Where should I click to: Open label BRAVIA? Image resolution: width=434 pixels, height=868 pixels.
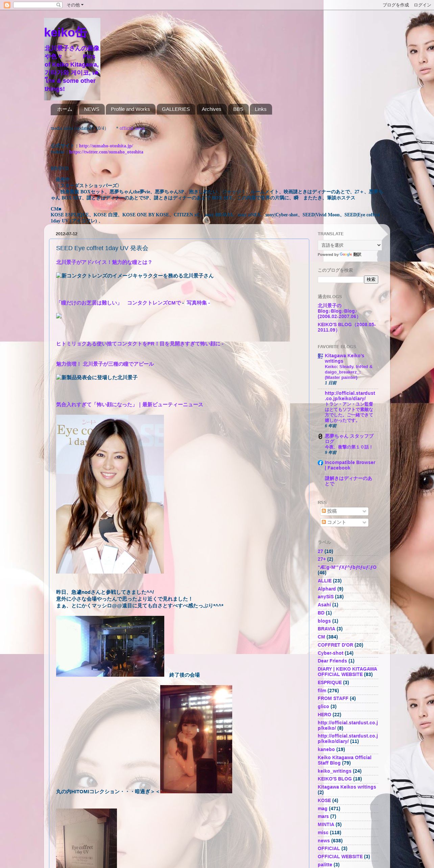(327, 629)
